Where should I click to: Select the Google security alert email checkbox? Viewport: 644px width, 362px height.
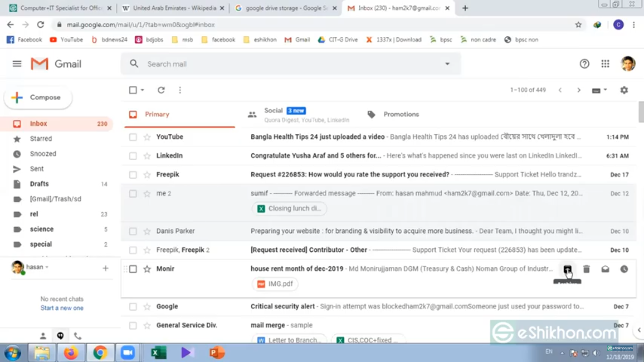133,307
